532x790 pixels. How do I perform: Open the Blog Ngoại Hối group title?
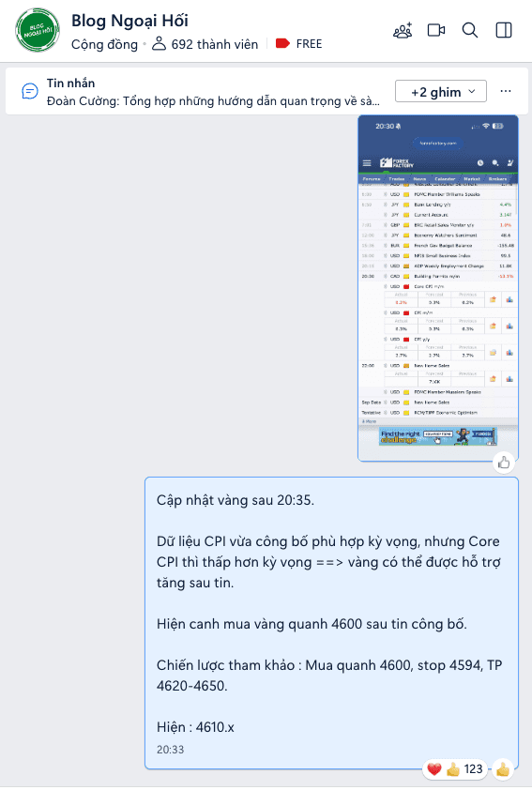pos(129,21)
